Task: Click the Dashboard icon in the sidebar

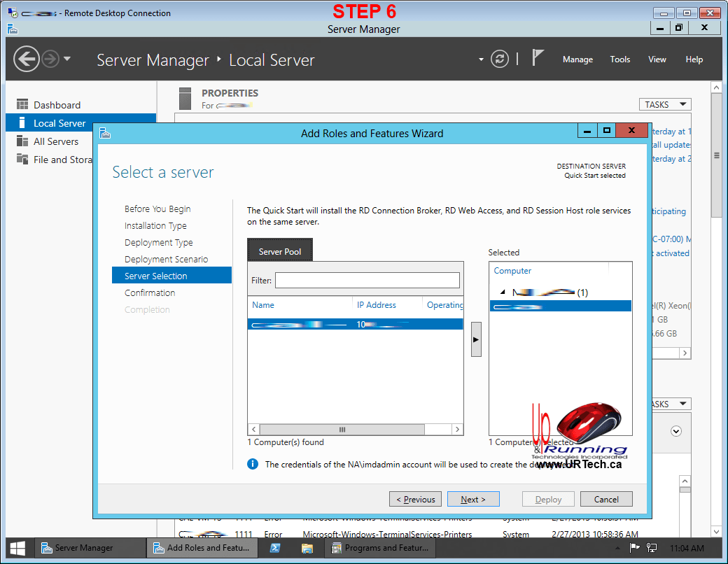Action: pos(22,105)
